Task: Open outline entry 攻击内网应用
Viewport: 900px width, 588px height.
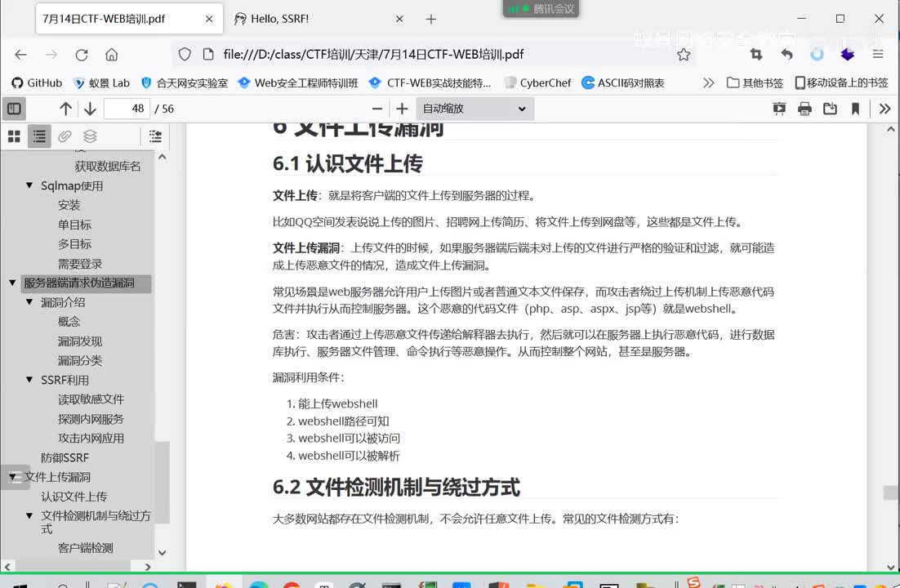Action: coord(91,438)
